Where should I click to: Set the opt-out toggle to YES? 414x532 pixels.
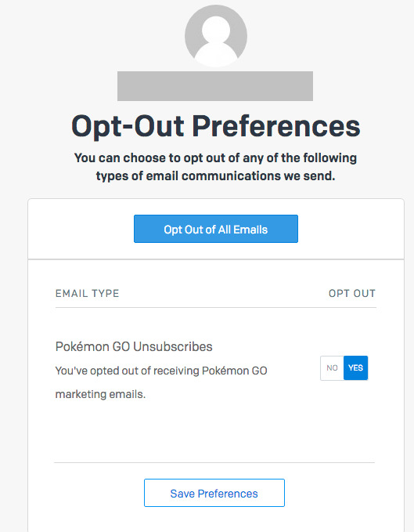tap(356, 367)
